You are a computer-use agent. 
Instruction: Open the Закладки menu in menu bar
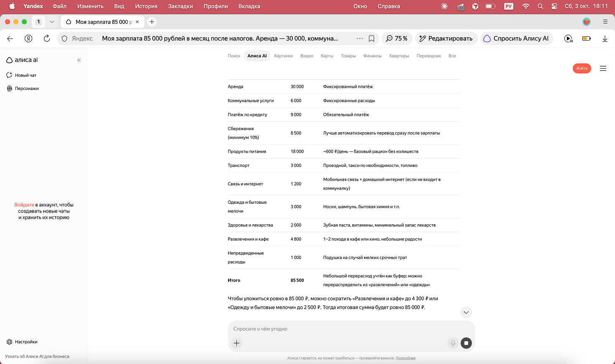coord(180,6)
